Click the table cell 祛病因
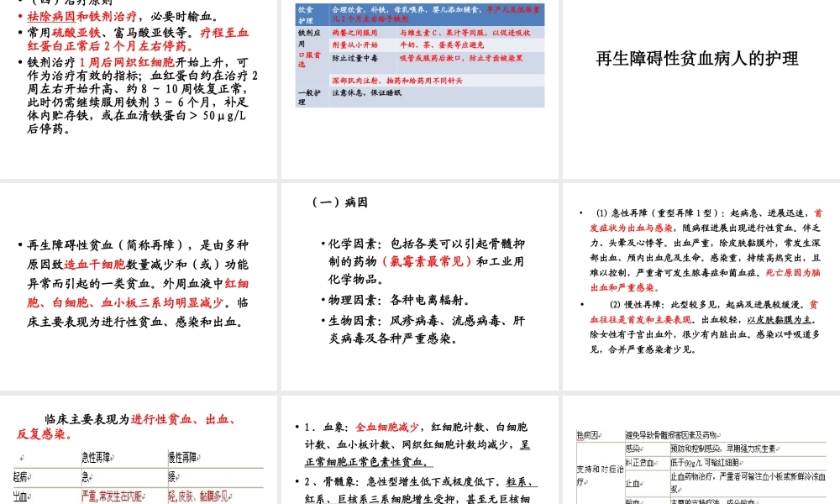This screenshot has height=504, width=840. (588, 435)
